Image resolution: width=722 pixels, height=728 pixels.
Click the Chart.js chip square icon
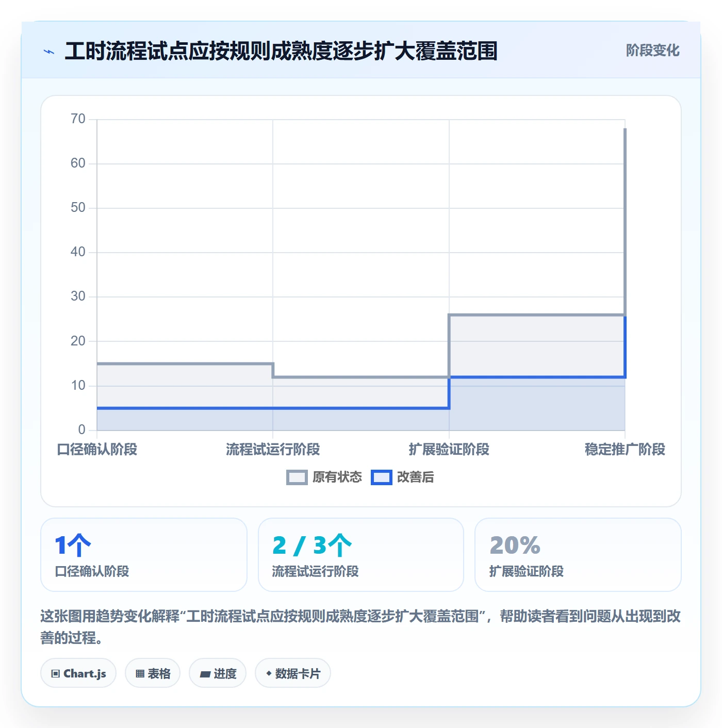pyautogui.click(x=56, y=673)
